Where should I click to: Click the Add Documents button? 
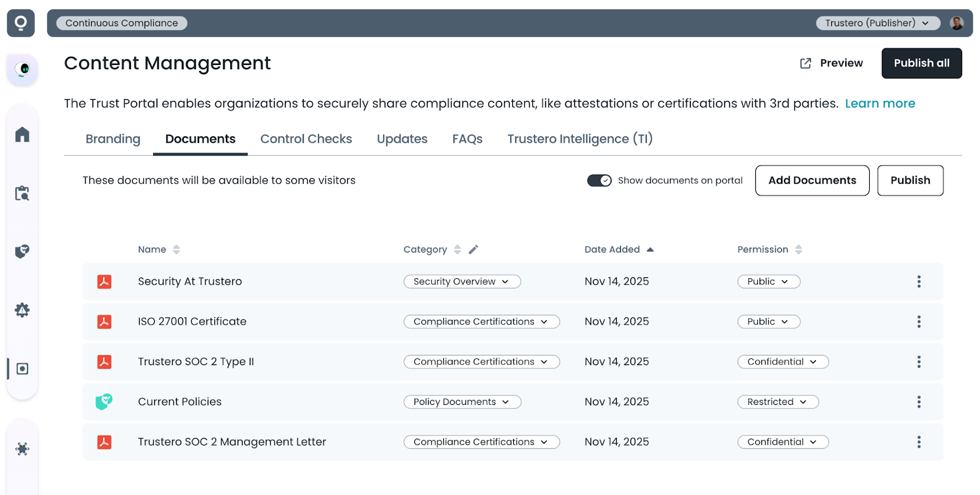click(812, 181)
